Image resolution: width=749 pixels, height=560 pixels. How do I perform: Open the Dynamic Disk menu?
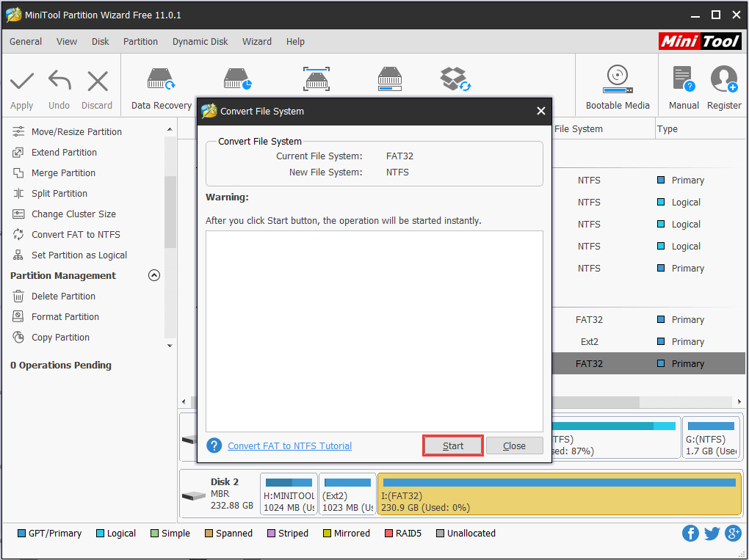point(200,42)
